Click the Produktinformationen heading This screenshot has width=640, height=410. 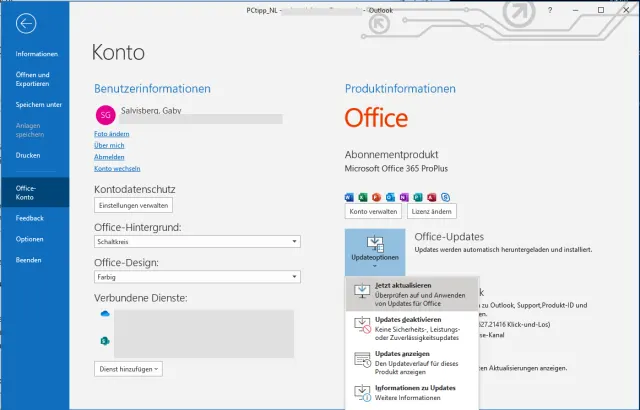tap(400, 89)
